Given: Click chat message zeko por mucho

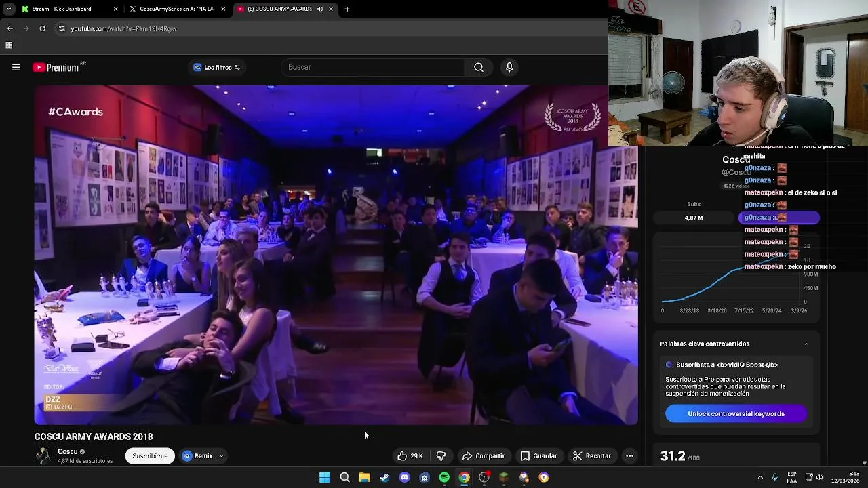Looking at the screenshot, I should [790, 267].
